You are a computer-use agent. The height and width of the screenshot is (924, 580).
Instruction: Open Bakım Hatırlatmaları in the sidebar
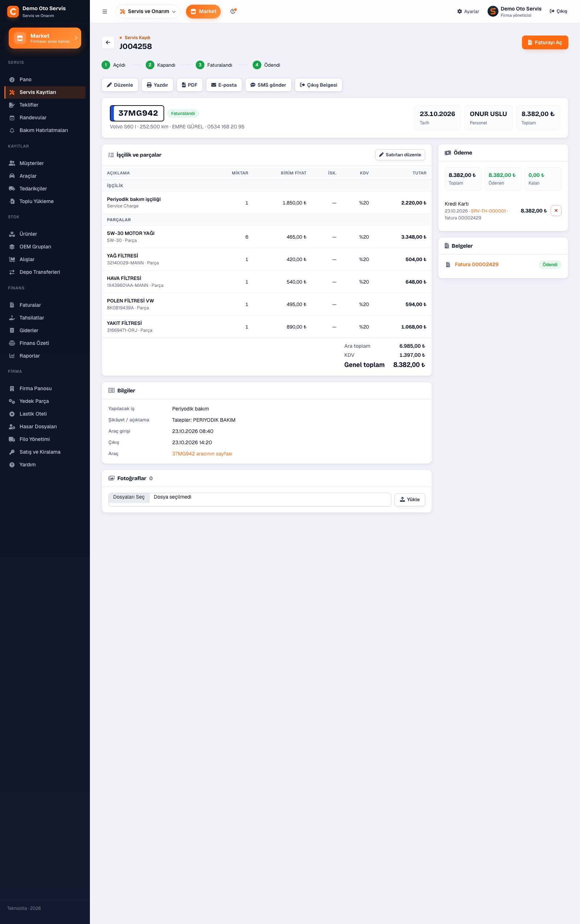tap(45, 131)
